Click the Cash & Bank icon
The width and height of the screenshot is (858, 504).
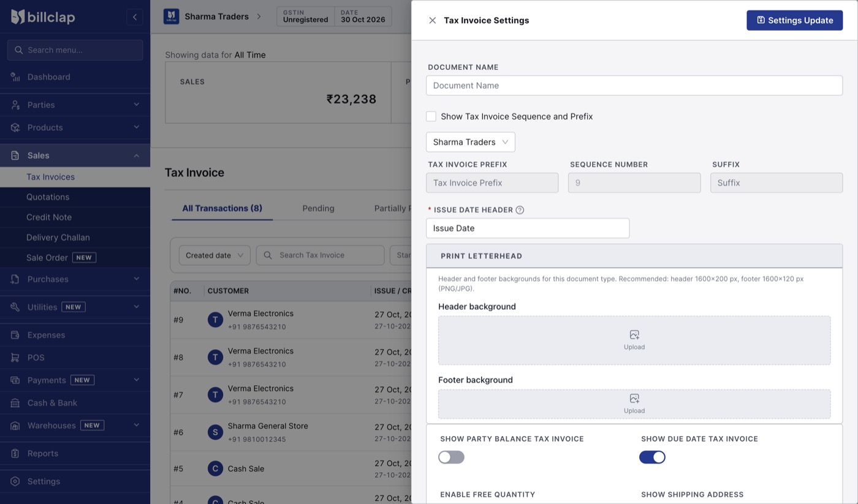(x=15, y=402)
